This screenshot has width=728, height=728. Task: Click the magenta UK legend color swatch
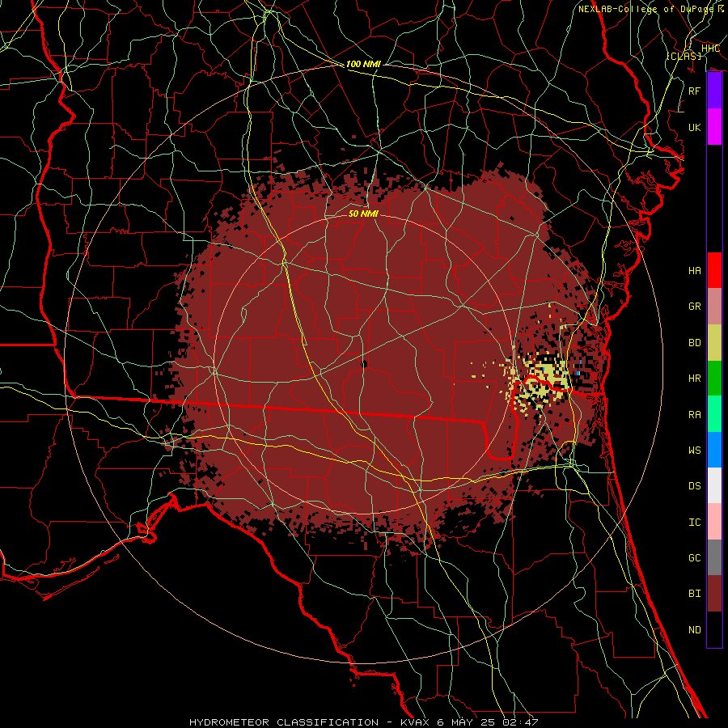tap(714, 127)
